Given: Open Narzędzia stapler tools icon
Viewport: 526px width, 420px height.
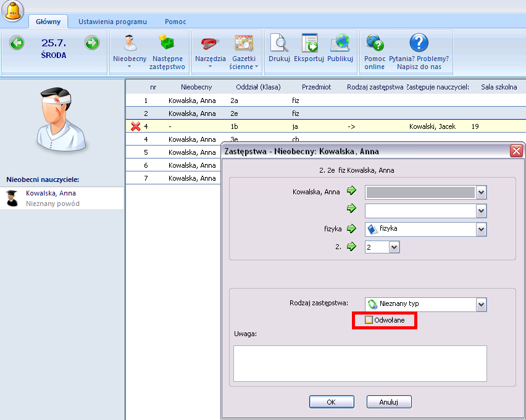Looking at the screenshot, I should pyautogui.click(x=210, y=43).
